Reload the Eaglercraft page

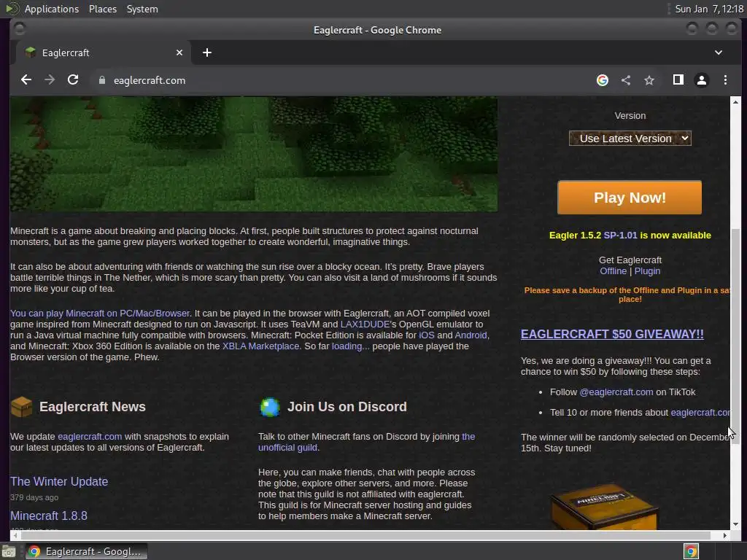click(x=73, y=80)
